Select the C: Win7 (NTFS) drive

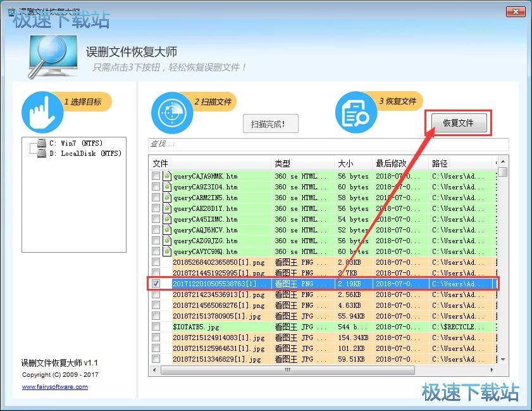click(76, 143)
